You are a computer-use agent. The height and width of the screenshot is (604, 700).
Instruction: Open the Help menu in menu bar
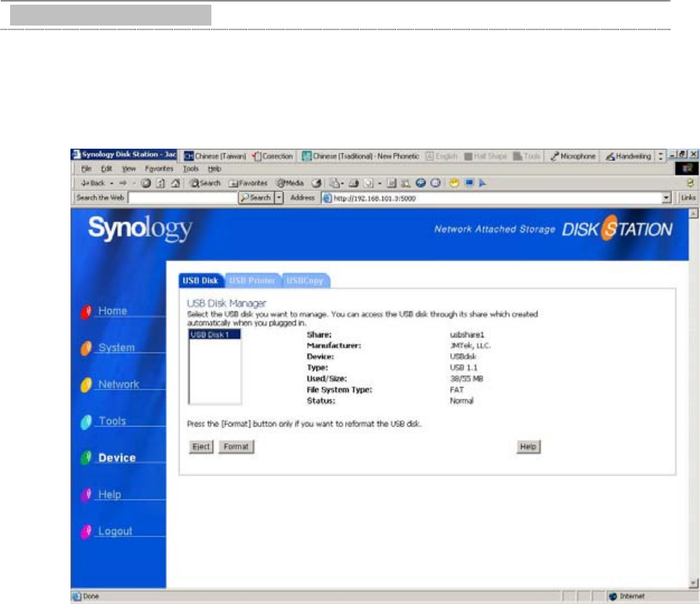point(214,169)
